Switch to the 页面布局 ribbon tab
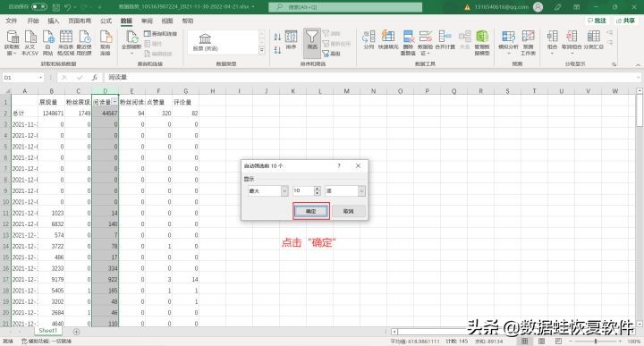Image resolution: width=644 pixels, height=346 pixels. 80,21
